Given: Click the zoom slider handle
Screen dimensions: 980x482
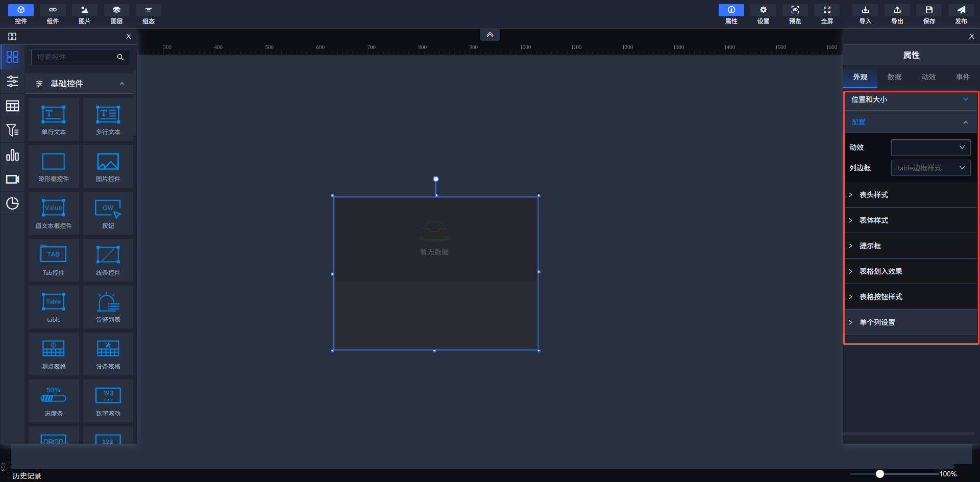Looking at the screenshot, I should pyautogui.click(x=880, y=474).
